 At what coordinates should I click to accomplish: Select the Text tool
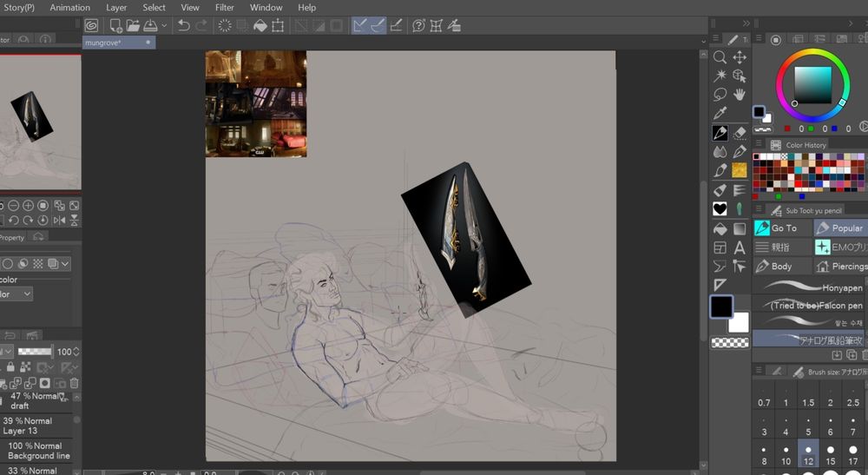pos(740,247)
